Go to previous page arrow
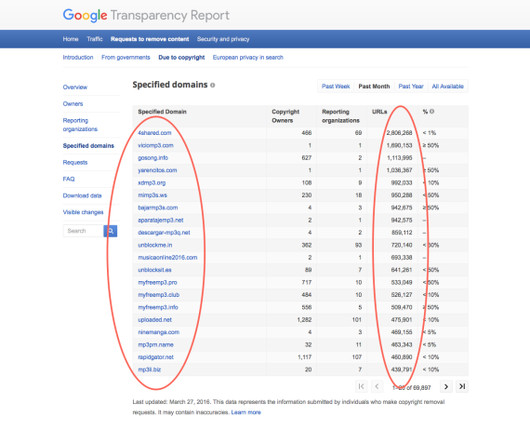The image size is (530, 443). click(377, 386)
